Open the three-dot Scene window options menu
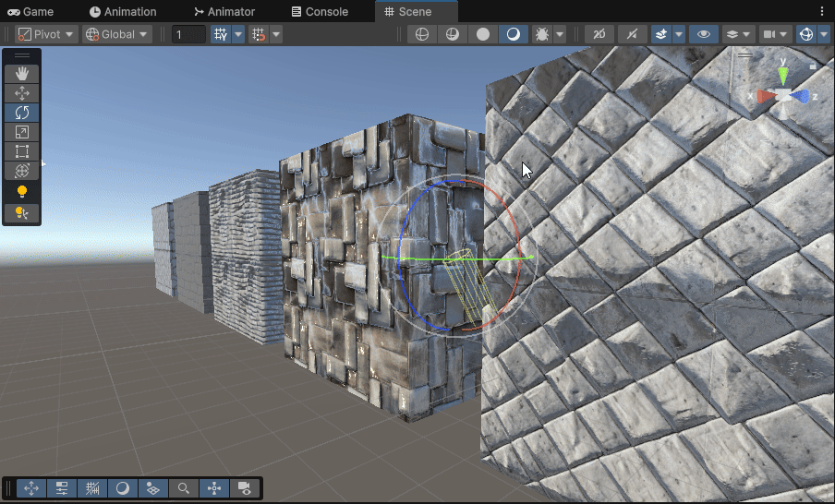The height and width of the screenshot is (504, 835). [822, 11]
